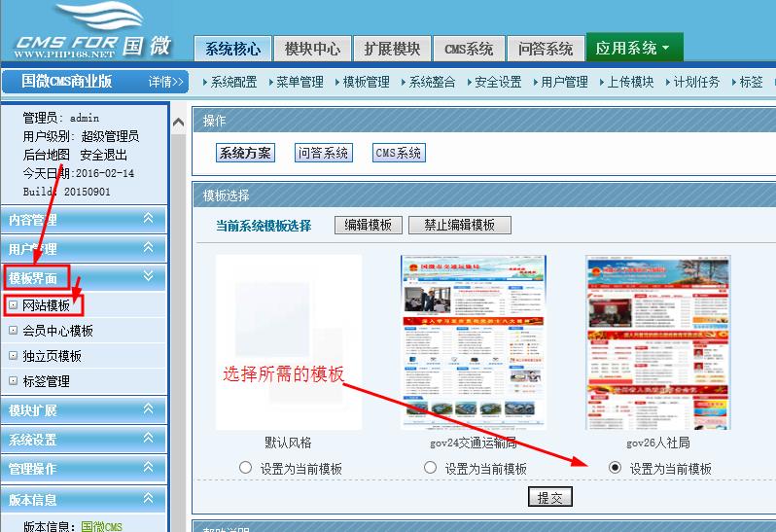
Task: Open the 详情>> link
Action: pyautogui.click(x=165, y=82)
